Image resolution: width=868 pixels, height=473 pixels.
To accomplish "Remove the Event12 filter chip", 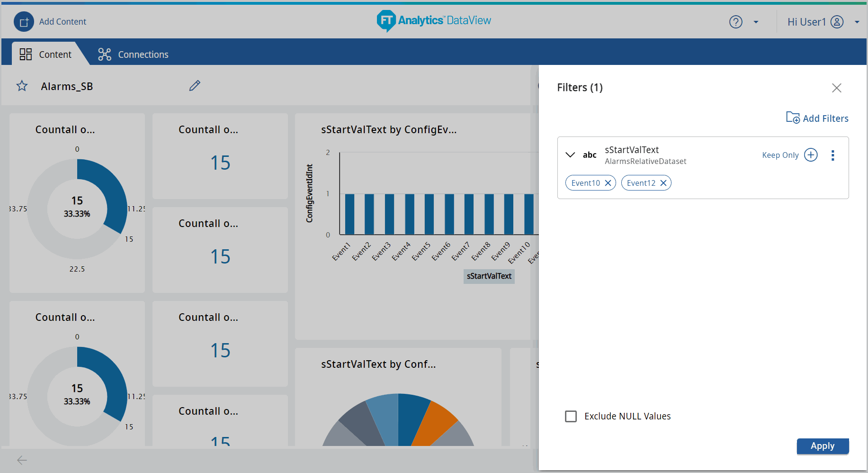I will pyautogui.click(x=663, y=183).
